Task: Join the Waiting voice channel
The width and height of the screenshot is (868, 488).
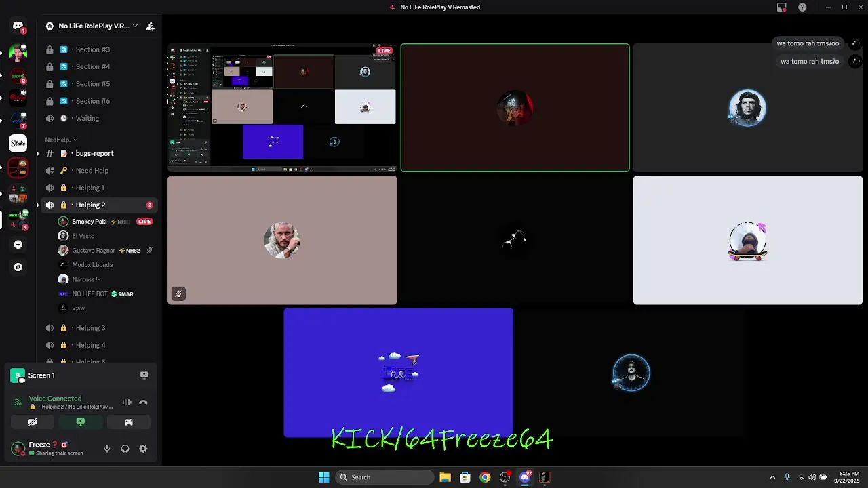Action: 99,118
